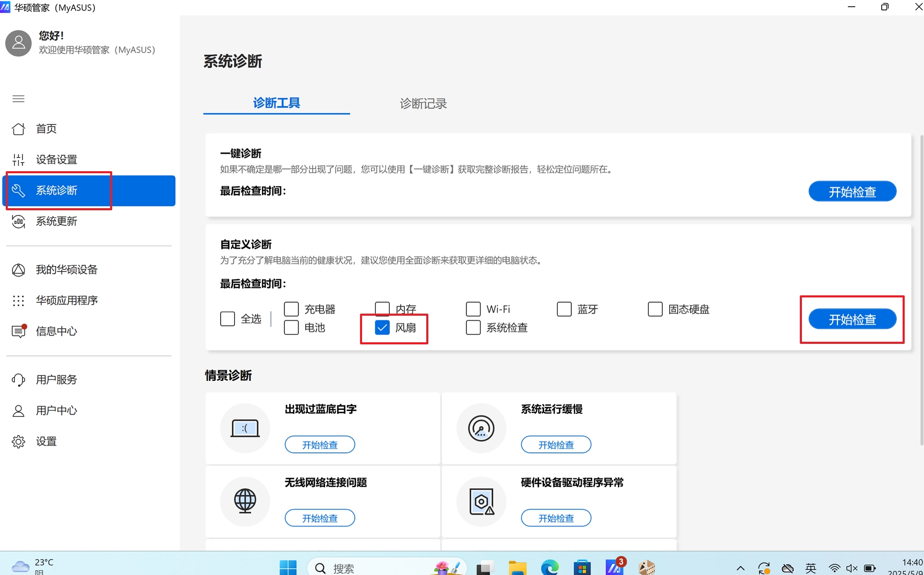Click the person icon beside 用户中心

click(x=18, y=411)
